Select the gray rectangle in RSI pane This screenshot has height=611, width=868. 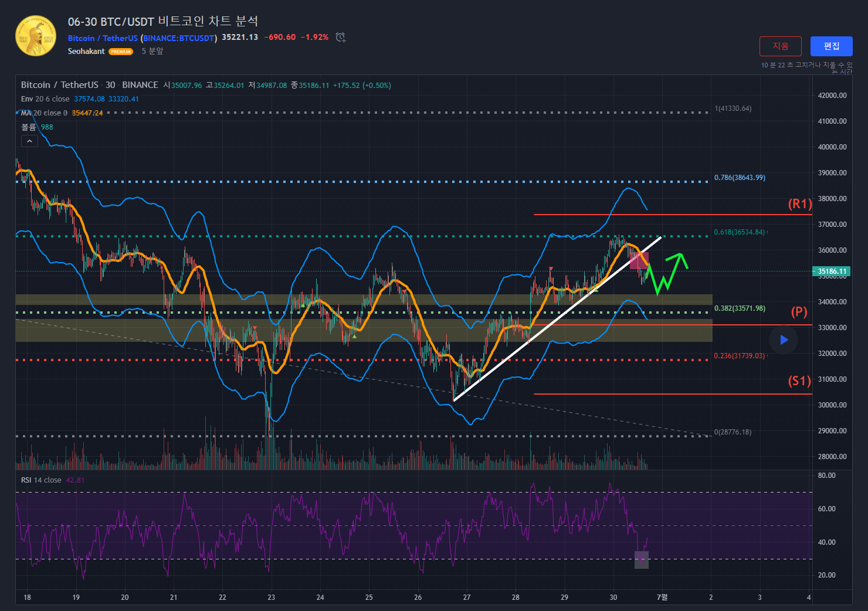pos(642,559)
